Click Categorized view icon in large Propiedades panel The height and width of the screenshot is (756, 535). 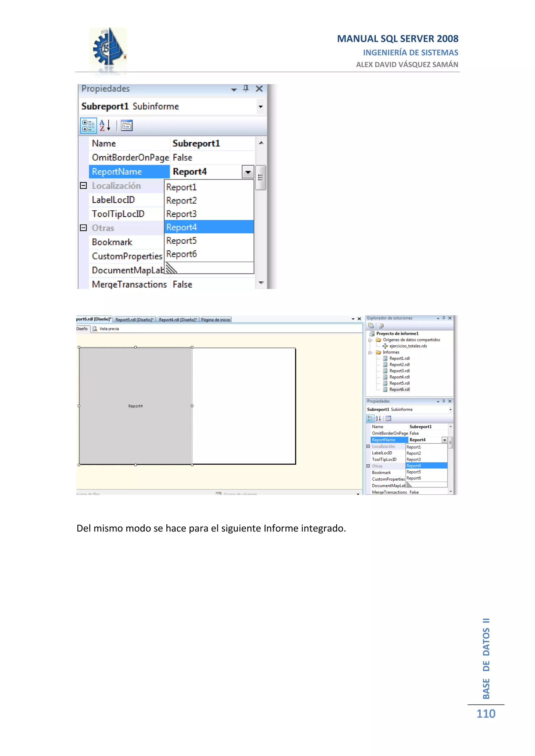tap(88, 126)
